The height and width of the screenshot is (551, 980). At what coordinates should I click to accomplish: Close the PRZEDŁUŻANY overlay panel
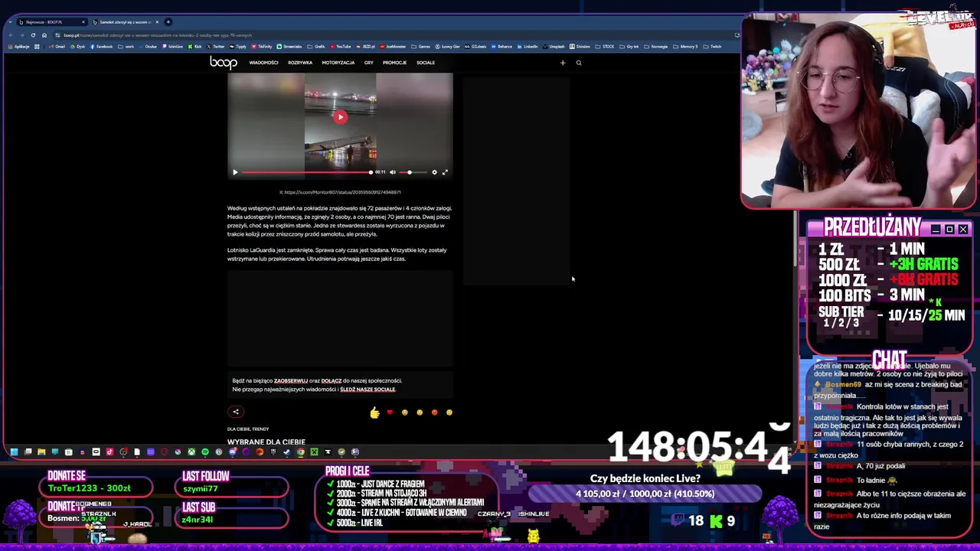(963, 230)
